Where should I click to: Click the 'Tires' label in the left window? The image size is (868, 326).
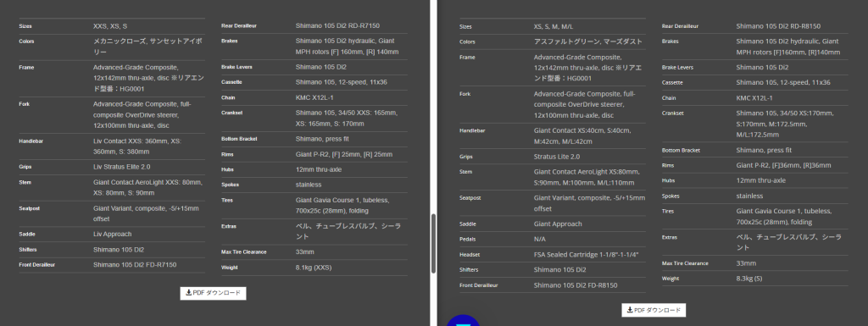click(227, 200)
